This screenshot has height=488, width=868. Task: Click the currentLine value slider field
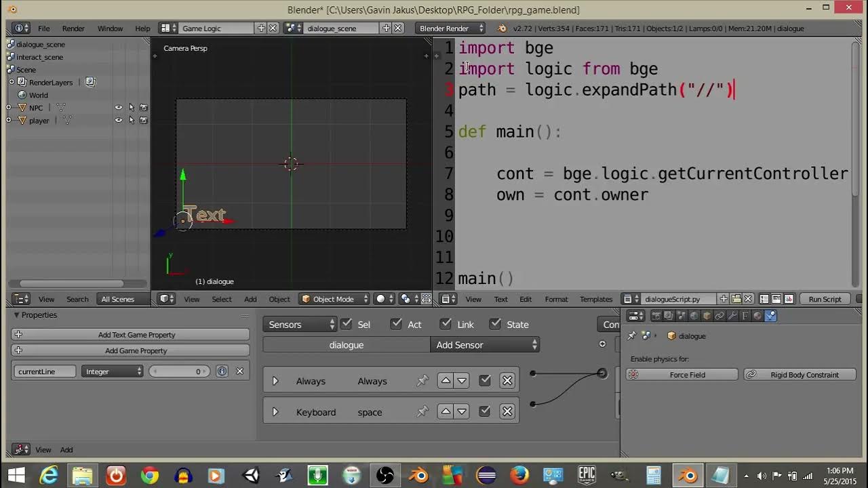[179, 371]
